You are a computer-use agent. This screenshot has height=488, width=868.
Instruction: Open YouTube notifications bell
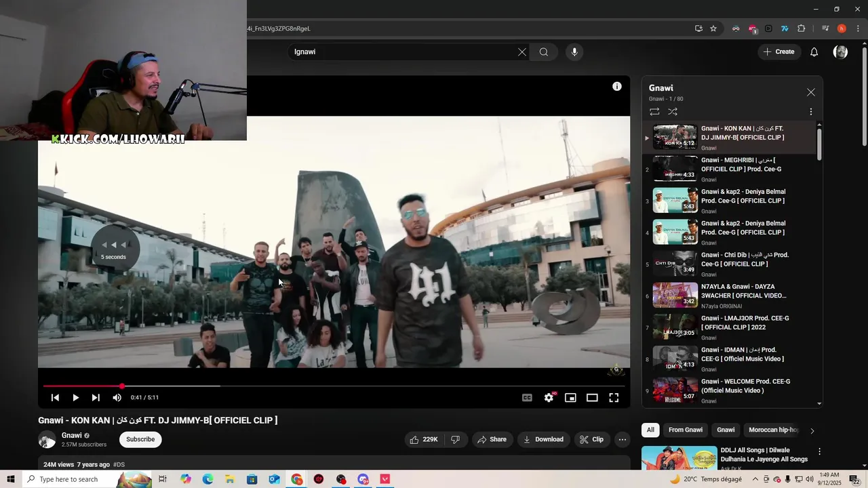click(814, 52)
